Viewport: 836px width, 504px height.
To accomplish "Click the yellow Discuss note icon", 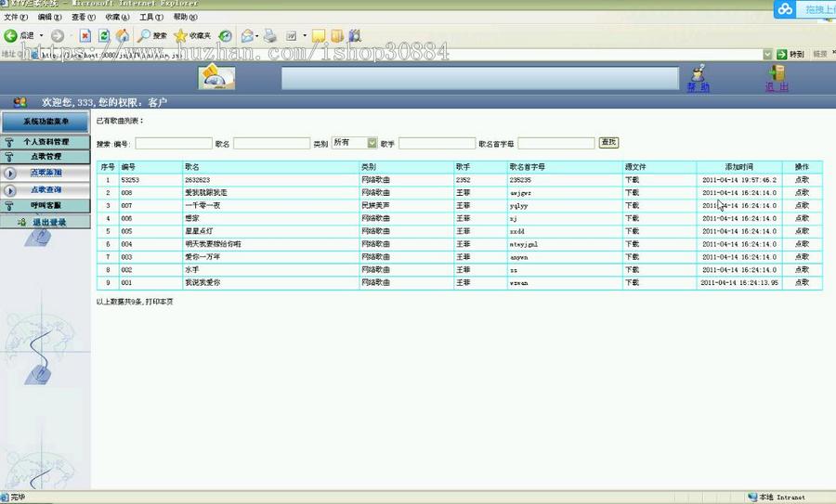I will click(319, 35).
